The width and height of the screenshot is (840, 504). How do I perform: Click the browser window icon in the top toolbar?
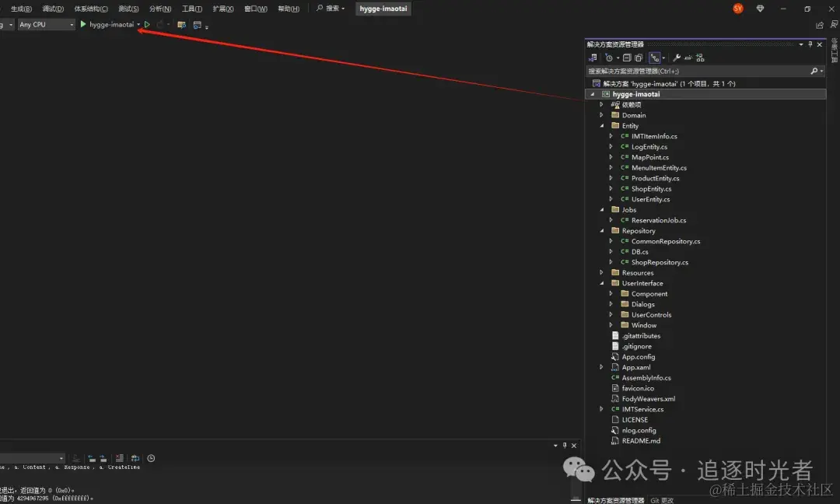pos(197,25)
